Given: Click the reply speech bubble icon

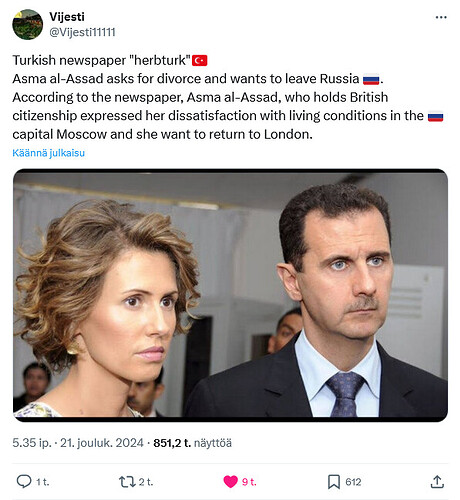Looking at the screenshot, I should pyautogui.click(x=24, y=482).
